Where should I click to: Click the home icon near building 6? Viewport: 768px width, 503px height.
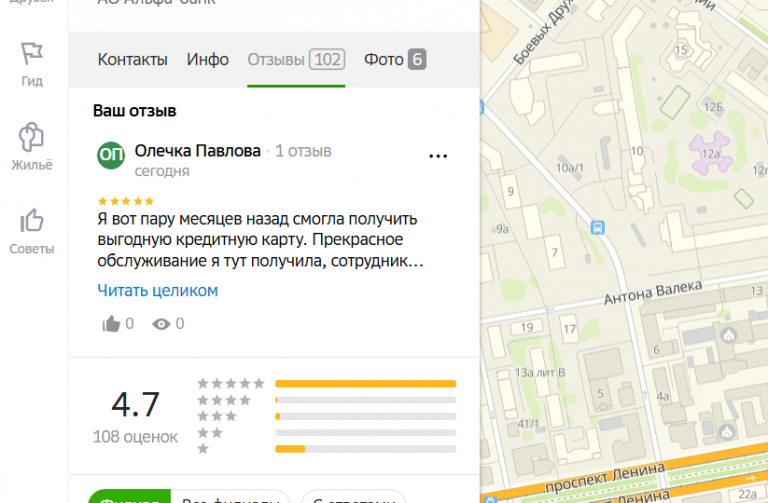coord(729,335)
